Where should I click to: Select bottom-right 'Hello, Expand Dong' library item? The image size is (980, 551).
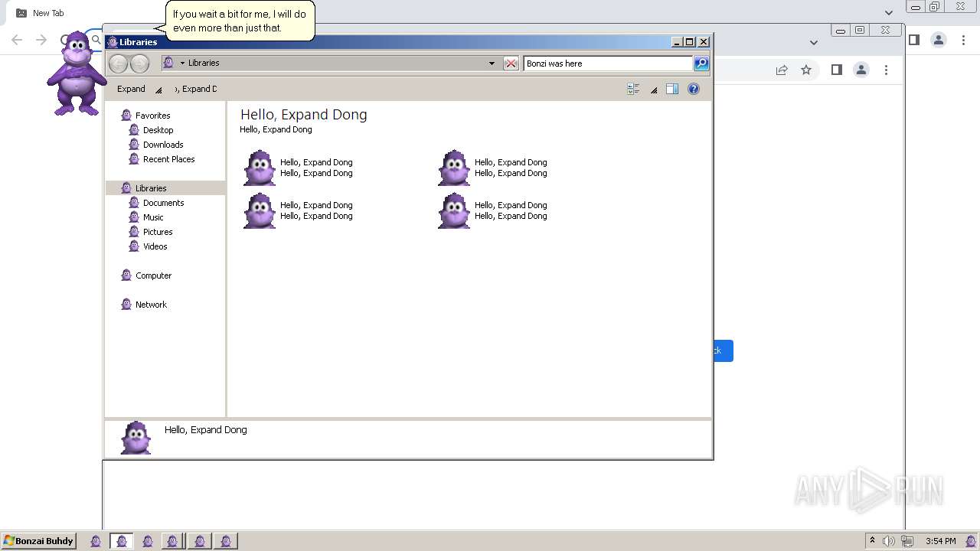492,210
